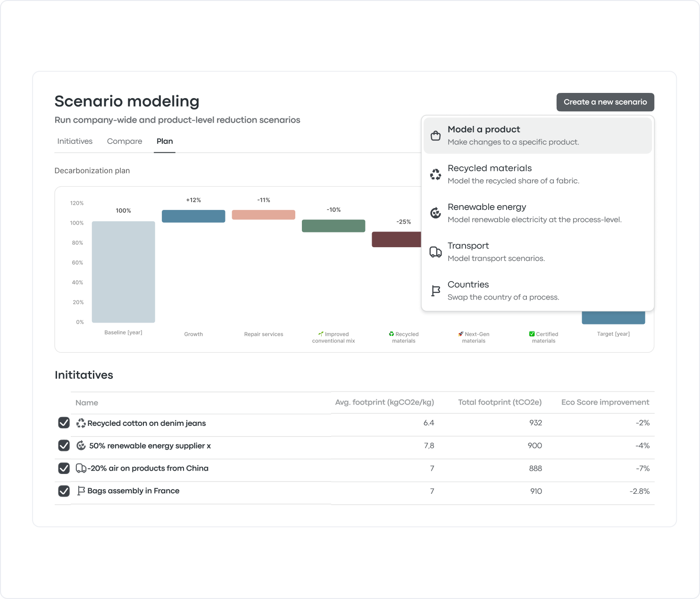Click the green Improved conventional mix bar
The image size is (700, 599).
point(333,226)
